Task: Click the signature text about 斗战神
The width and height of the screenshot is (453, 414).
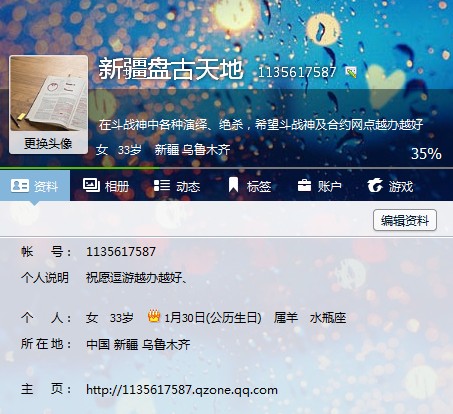Action: (x=261, y=125)
